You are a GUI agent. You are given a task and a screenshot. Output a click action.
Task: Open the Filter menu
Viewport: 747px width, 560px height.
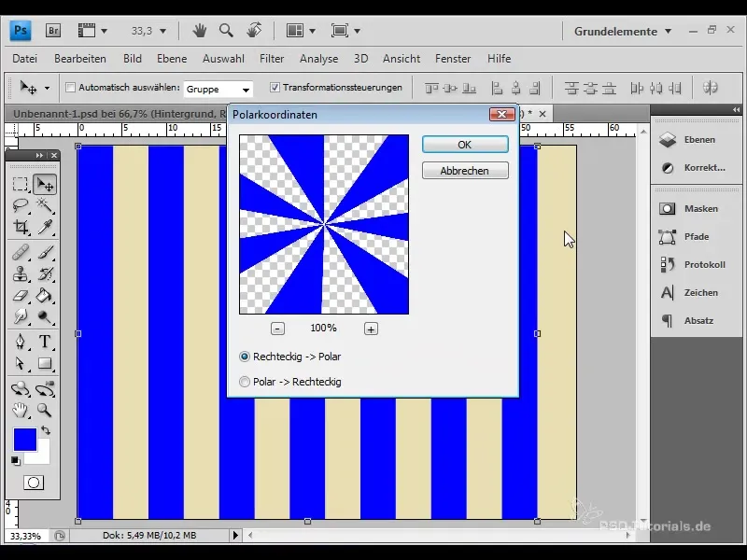272,59
